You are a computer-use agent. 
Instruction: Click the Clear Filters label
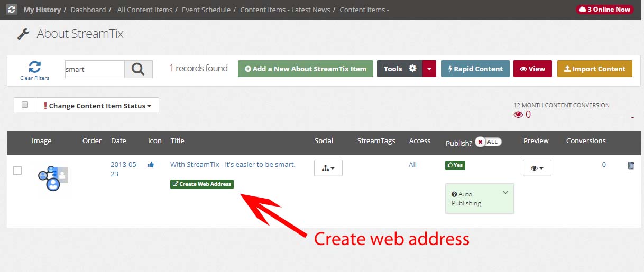pyautogui.click(x=35, y=78)
